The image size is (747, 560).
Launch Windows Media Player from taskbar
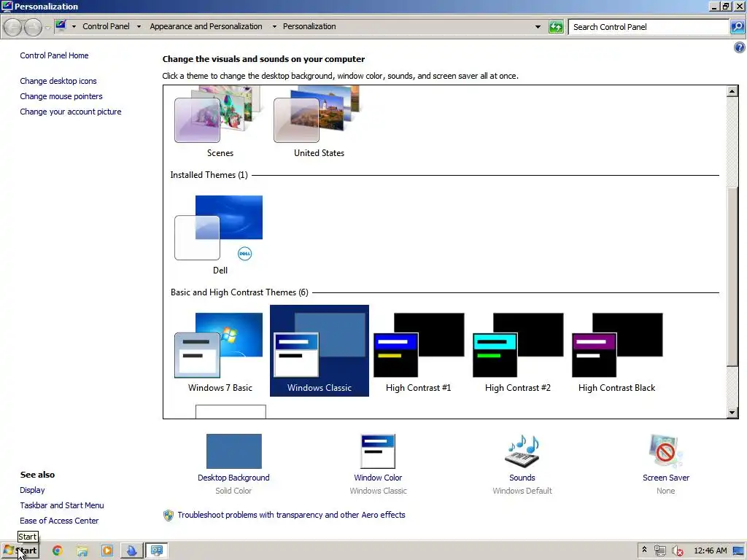[107, 551]
